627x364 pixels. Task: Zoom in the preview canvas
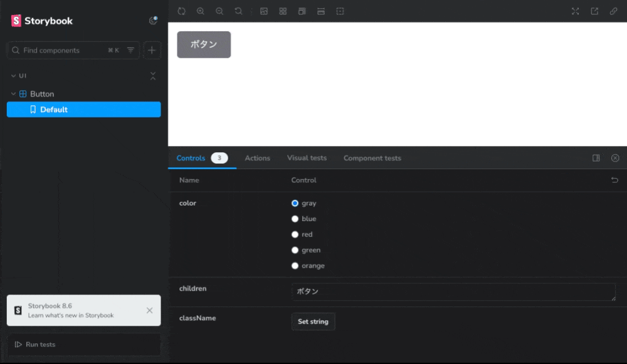[x=201, y=11]
